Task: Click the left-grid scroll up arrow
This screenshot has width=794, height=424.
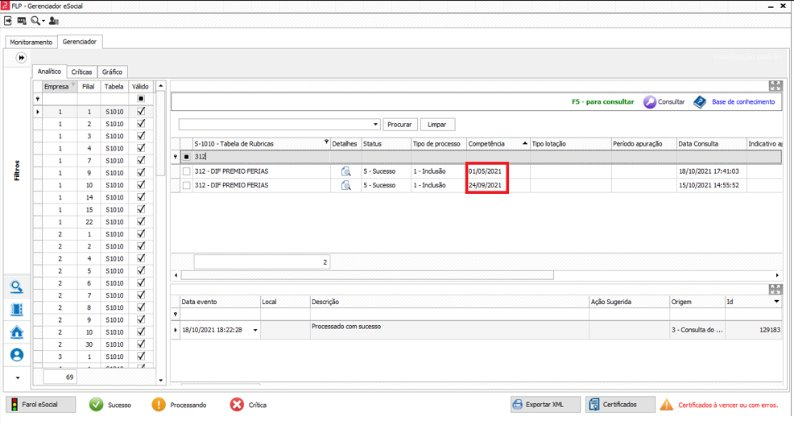Action: 161,86
